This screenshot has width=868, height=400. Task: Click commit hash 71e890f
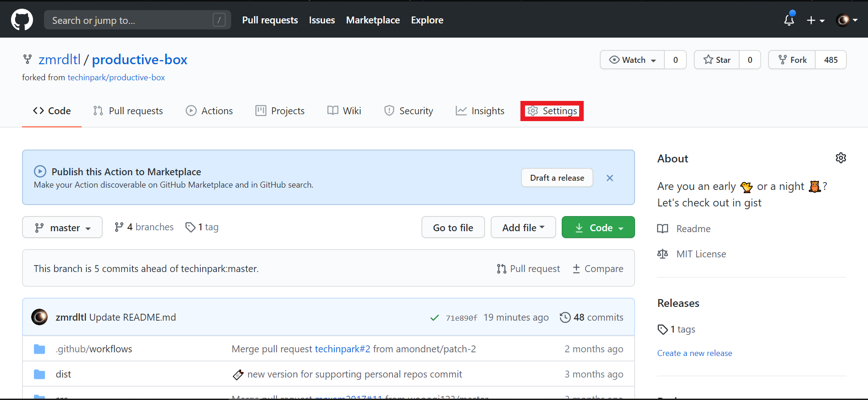click(x=462, y=318)
